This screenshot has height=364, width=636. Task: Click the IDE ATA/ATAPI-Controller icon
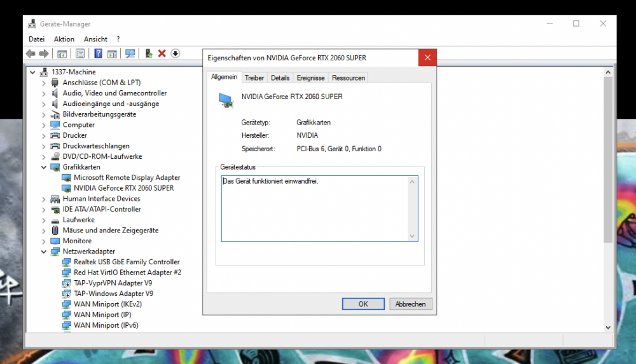[x=55, y=209]
